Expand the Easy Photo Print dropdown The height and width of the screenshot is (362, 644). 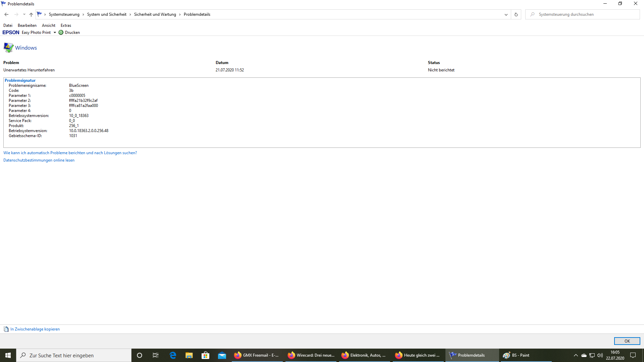(x=55, y=33)
